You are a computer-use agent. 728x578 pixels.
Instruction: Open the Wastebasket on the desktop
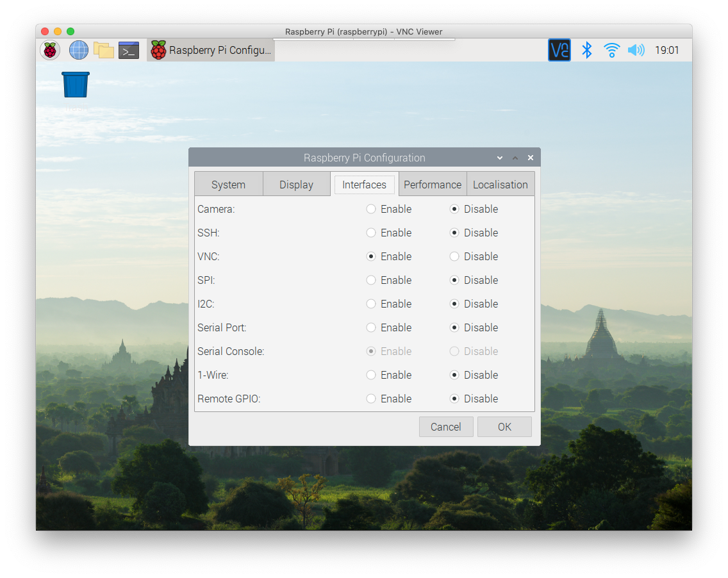click(x=75, y=84)
